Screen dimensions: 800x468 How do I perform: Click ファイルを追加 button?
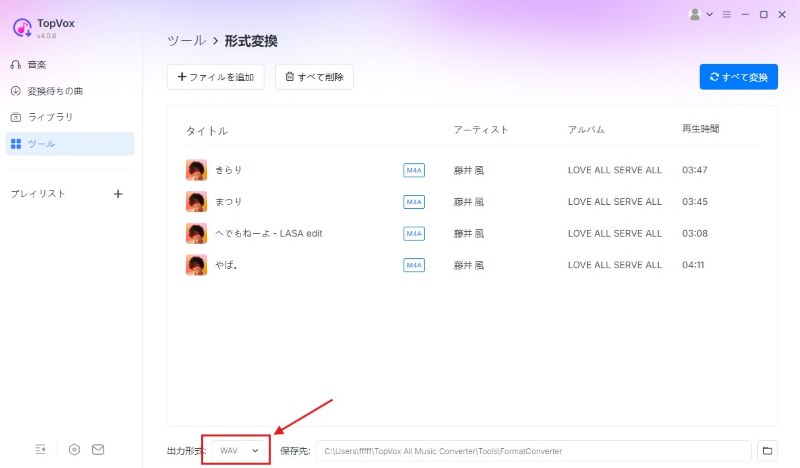coord(216,77)
